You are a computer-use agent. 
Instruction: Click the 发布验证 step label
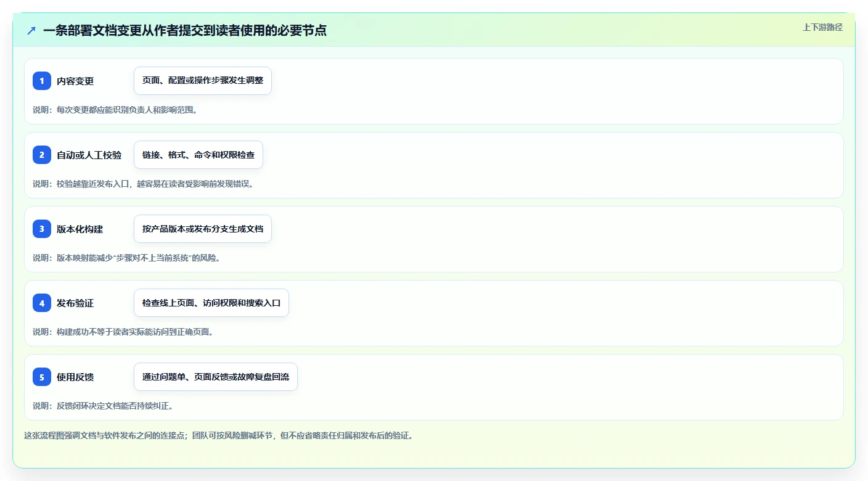(x=75, y=303)
